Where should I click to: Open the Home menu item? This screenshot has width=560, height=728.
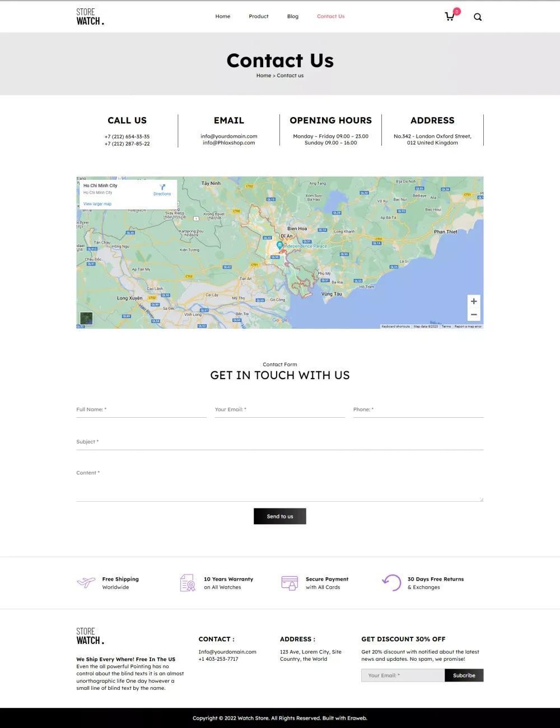point(223,16)
